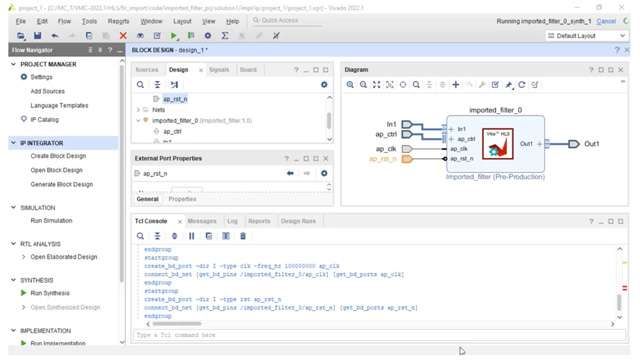The image size is (640, 360).
Task: Select the imported_filter_0 IP block logo
Action: 498,144
